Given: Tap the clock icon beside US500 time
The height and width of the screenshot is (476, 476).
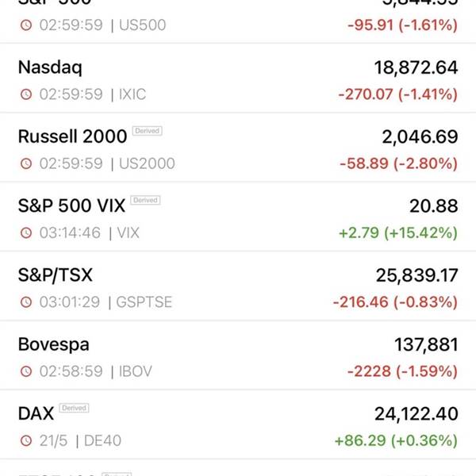Looking at the screenshot, I should pos(26,25).
